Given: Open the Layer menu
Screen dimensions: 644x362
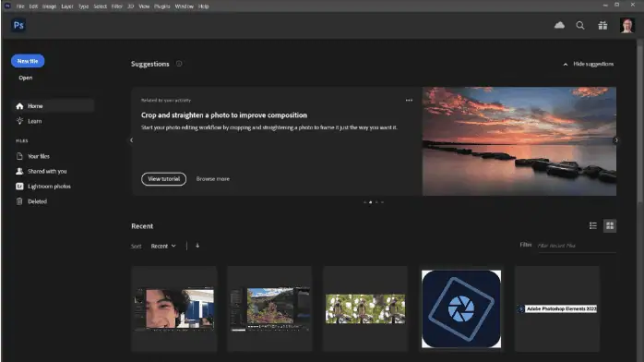Looking at the screenshot, I should pos(67,6).
